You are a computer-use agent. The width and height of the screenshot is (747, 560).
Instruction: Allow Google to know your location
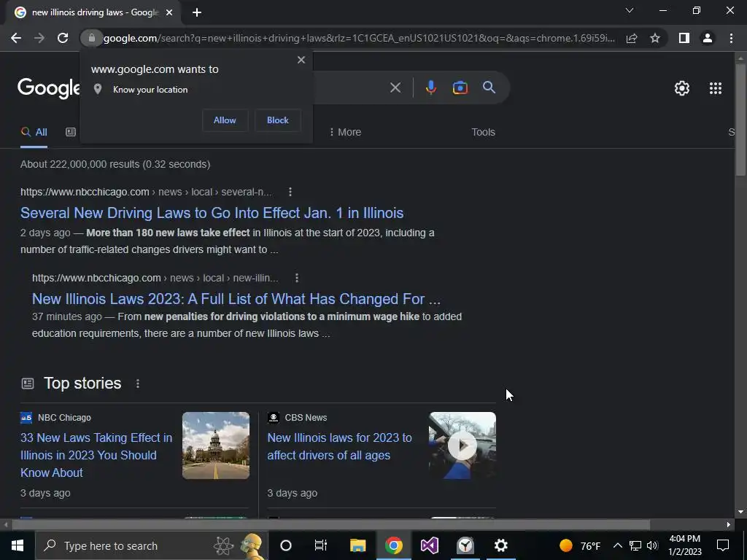pos(225,120)
